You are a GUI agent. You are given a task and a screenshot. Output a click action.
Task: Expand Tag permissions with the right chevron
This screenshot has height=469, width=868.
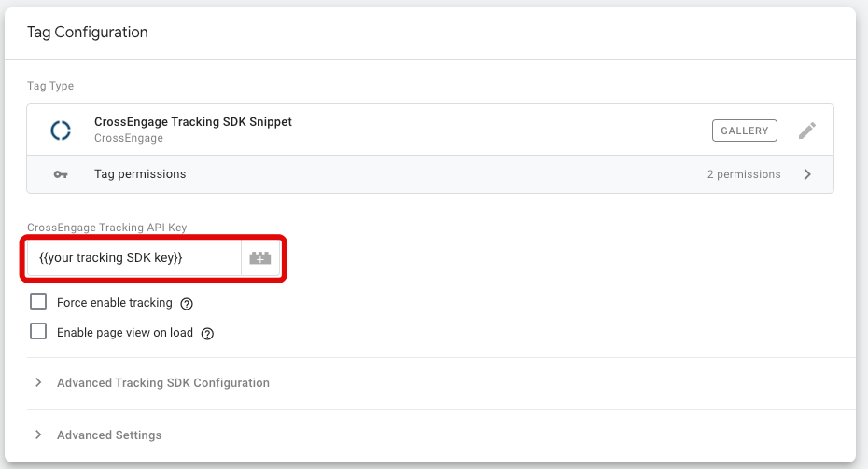[x=807, y=174]
